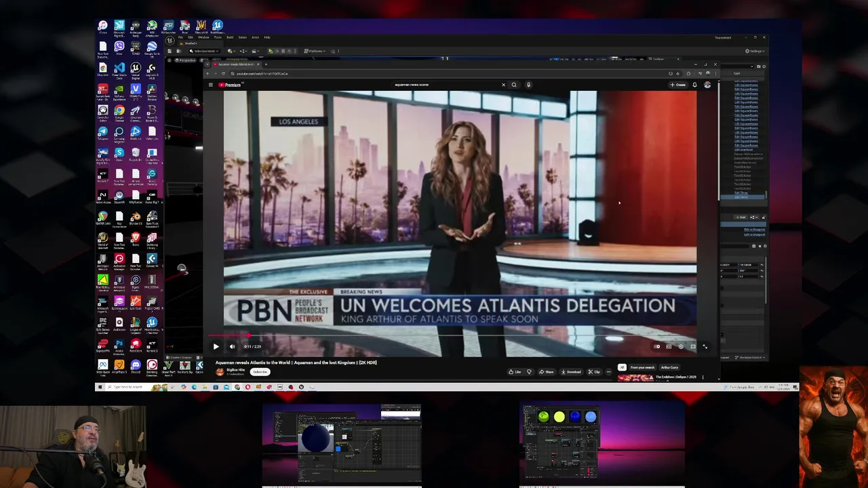Dislike the Aquaman video
868x488 pixels.
529,371
